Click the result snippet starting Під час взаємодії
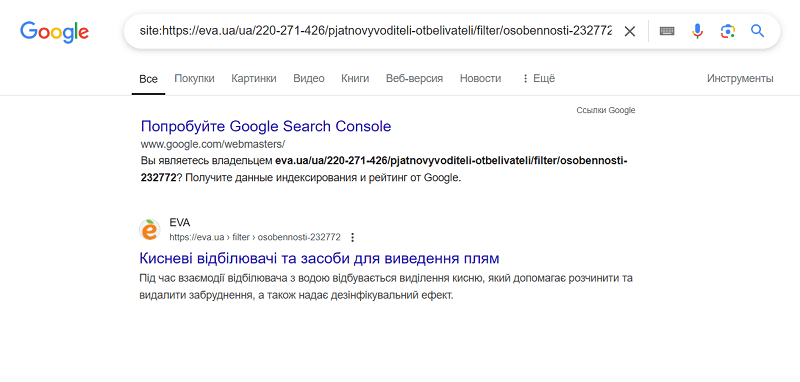Image resolution: width=800 pixels, height=382 pixels. coord(386,287)
